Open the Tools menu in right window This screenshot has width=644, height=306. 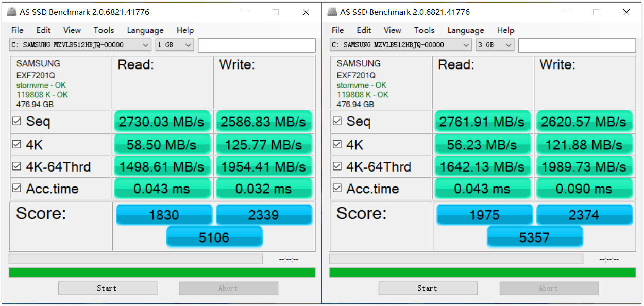click(424, 30)
